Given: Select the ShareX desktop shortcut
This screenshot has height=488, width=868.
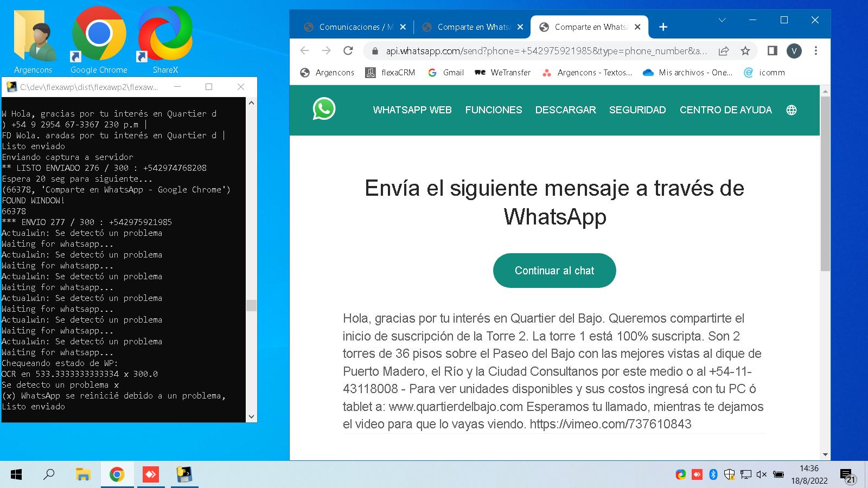Looking at the screenshot, I should [165, 40].
